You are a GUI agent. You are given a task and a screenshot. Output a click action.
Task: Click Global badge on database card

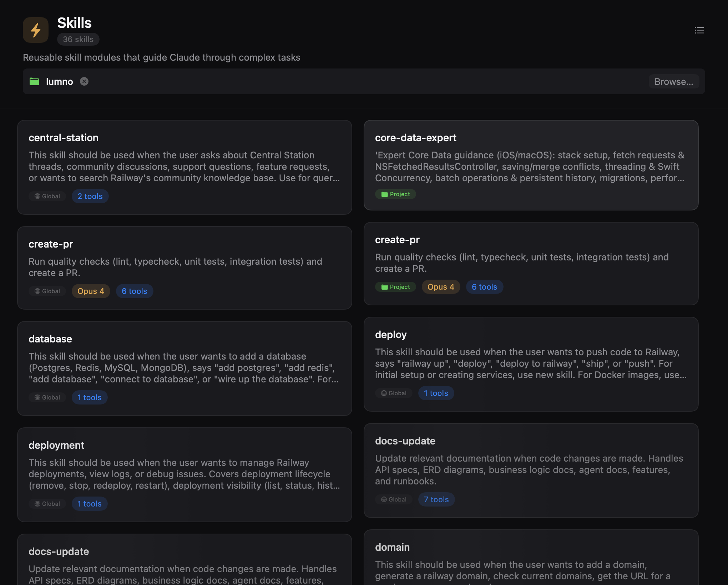[47, 397]
